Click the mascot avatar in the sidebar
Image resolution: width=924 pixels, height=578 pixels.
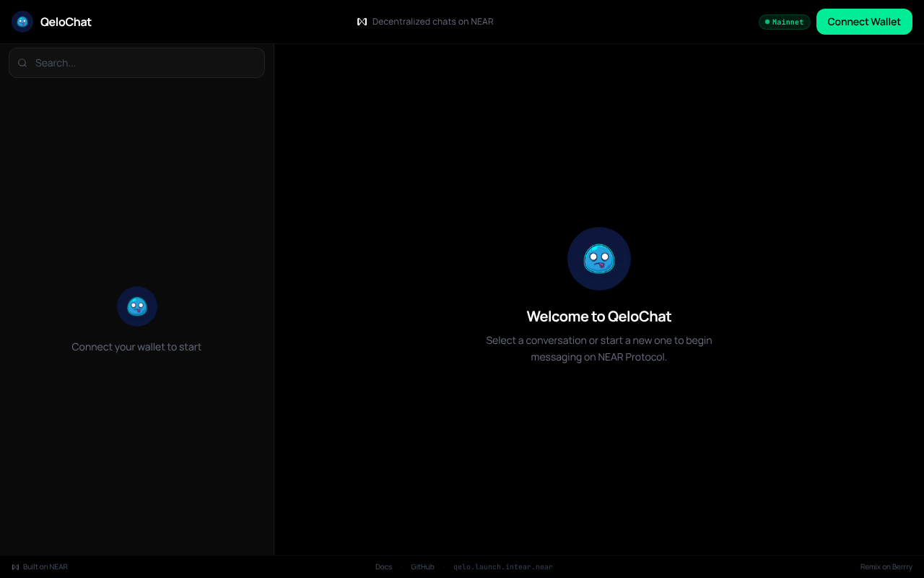click(137, 306)
